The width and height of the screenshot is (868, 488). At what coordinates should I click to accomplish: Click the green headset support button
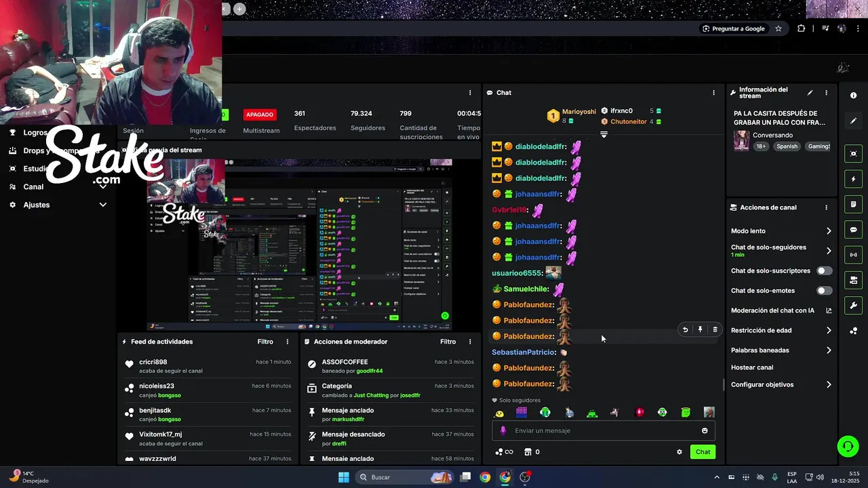pyautogui.click(x=848, y=446)
